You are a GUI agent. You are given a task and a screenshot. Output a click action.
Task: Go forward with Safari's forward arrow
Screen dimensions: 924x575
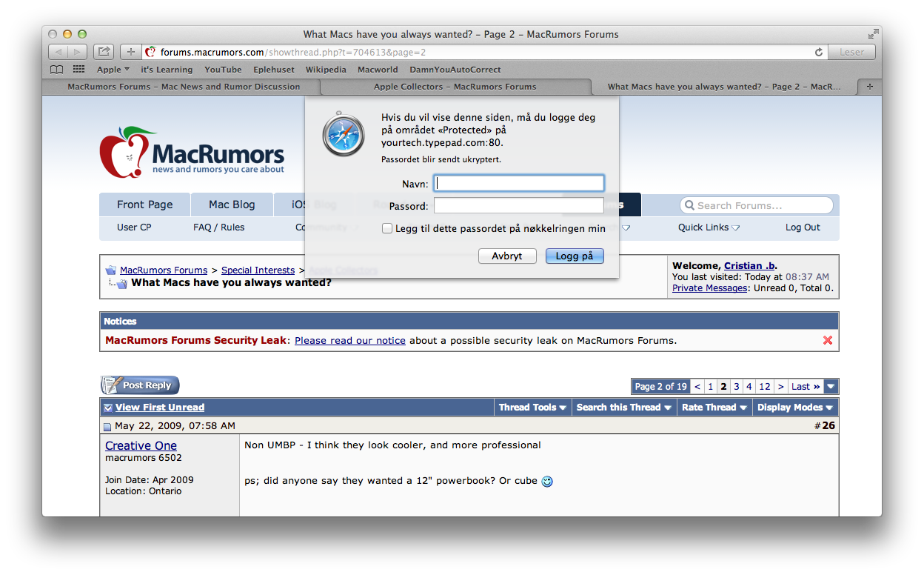(78, 52)
